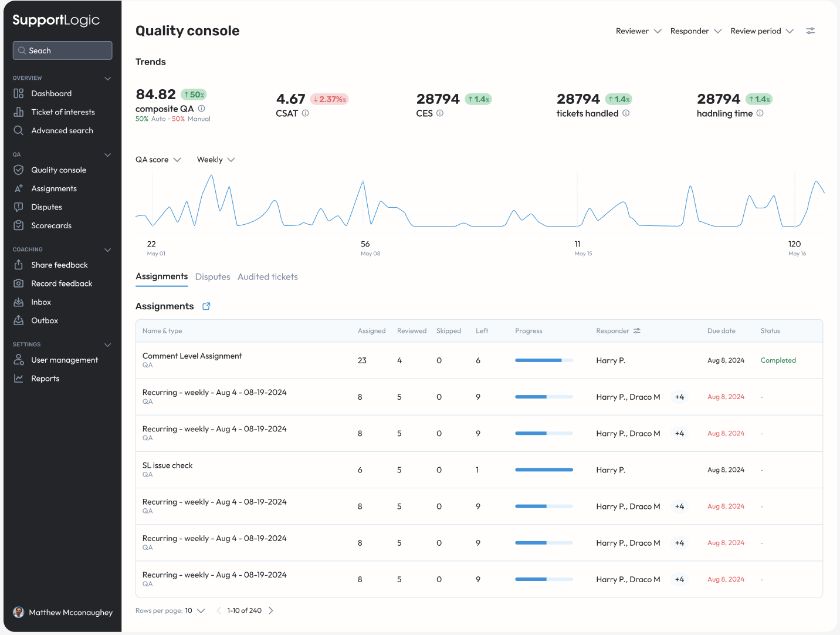Click the Progress column header
The image size is (840, 635).
tap(529, 331)
